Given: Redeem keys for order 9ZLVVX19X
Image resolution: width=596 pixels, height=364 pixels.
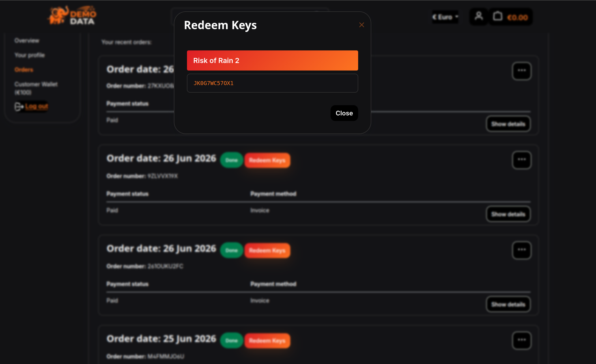Looking at the screenshot, I should (267, 160).
